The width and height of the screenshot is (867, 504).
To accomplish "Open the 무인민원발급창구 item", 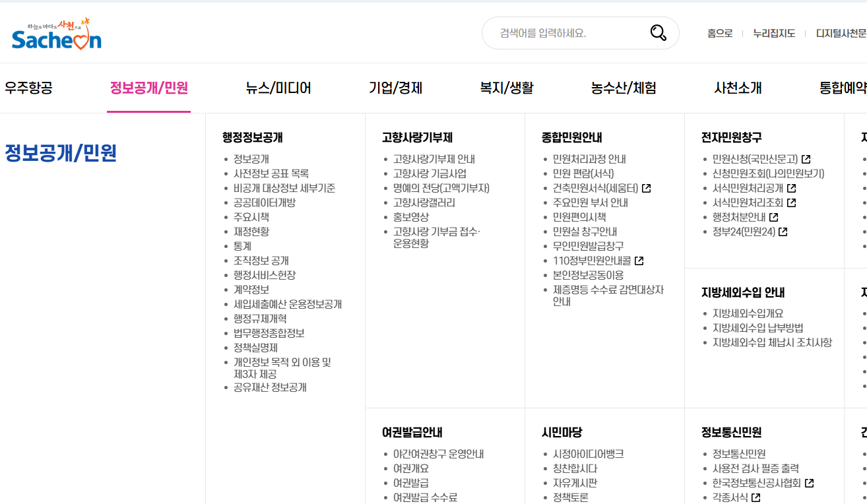I will pos(588,246).
